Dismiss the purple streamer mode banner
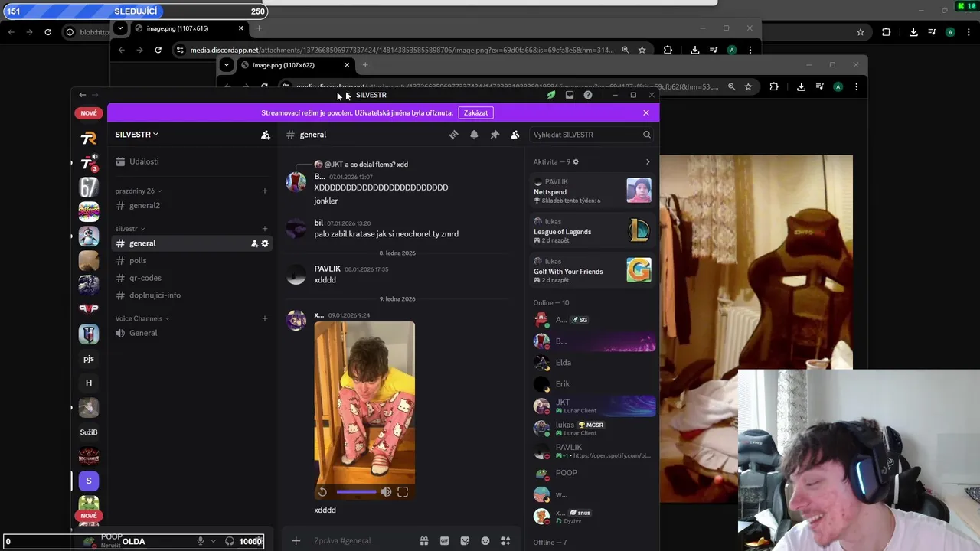The height and width of the screenshot is (551, 980). coord(646,112)
